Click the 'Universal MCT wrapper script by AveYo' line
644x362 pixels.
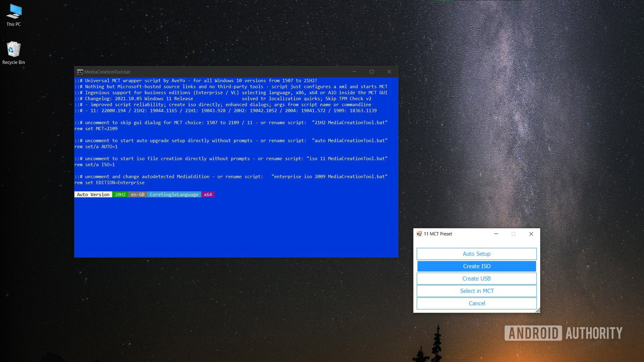point(196,81)
